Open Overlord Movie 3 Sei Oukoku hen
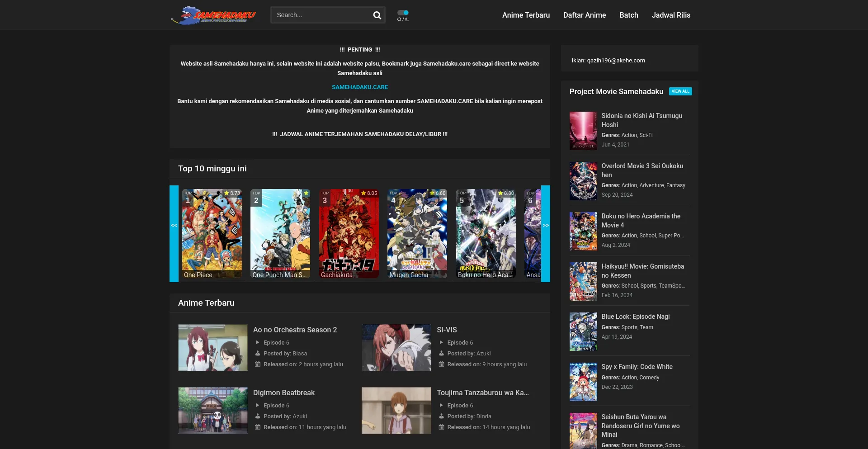The width and height of the screenshot is (868, 449). click(642, 170)
